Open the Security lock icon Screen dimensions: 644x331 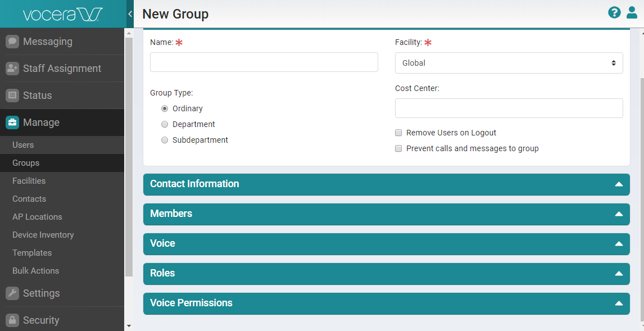pyautogui.click(x=12, y=320)
